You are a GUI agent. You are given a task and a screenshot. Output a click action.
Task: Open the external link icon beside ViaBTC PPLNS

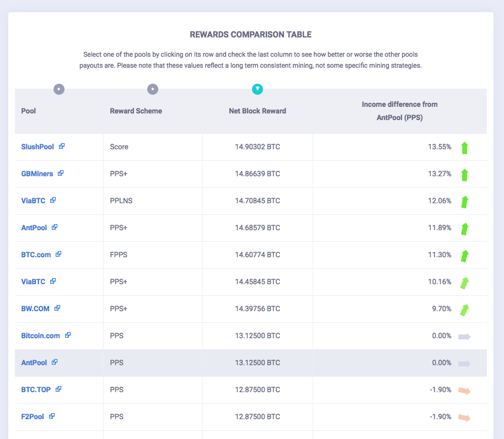click(x=53, y=200)
